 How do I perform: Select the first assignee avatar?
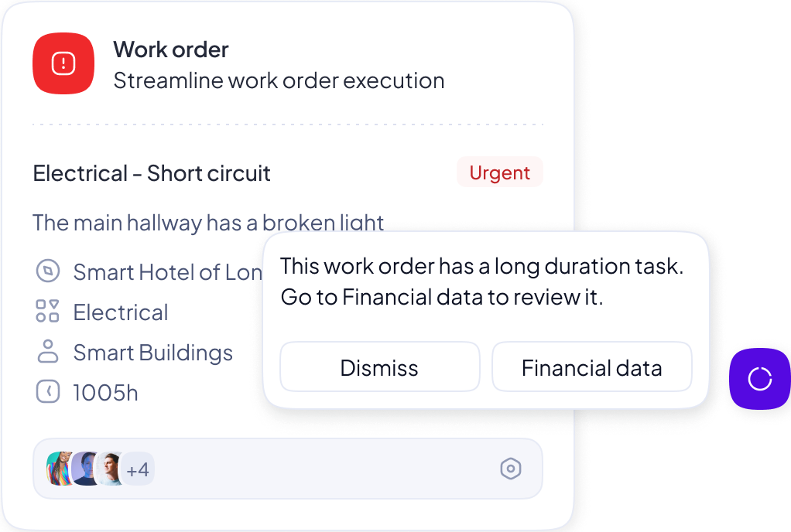pyautogui.click(x=60, y=469)
